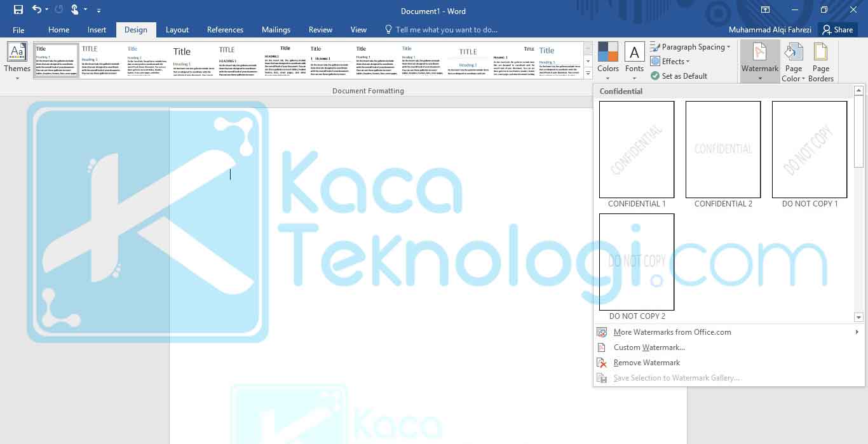Click Remove Watermark menu item
Image resolution: width=868 pixels, height=444 pixels.
(729, 363)
